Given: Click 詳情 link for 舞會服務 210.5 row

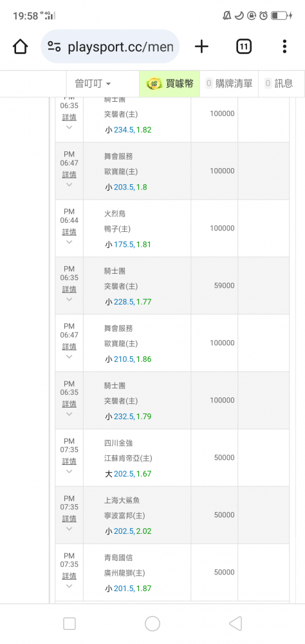Looking at the screenshot, I should coord(69,346).
